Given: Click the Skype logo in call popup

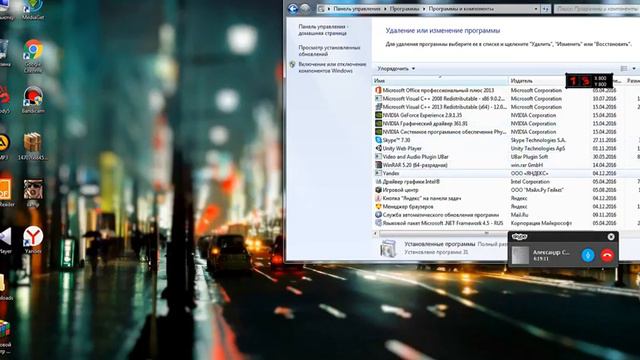Looking at the screenshot, I should [519, 237].
